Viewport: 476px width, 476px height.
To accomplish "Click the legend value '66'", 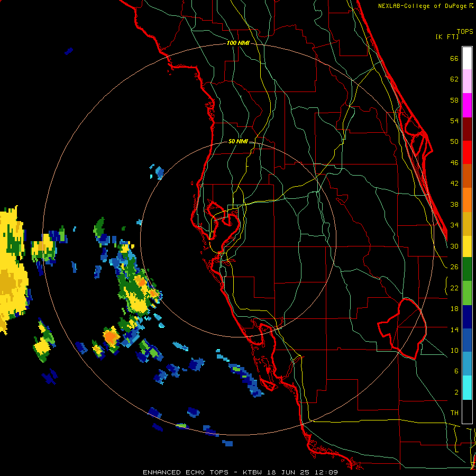I will point(454,58).
